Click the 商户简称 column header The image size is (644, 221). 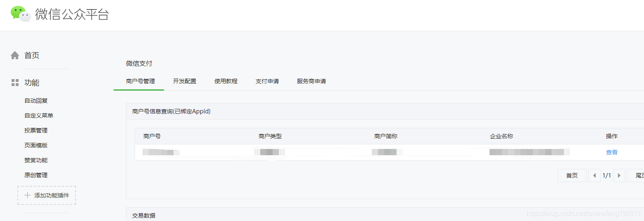(x=386, y=136)
